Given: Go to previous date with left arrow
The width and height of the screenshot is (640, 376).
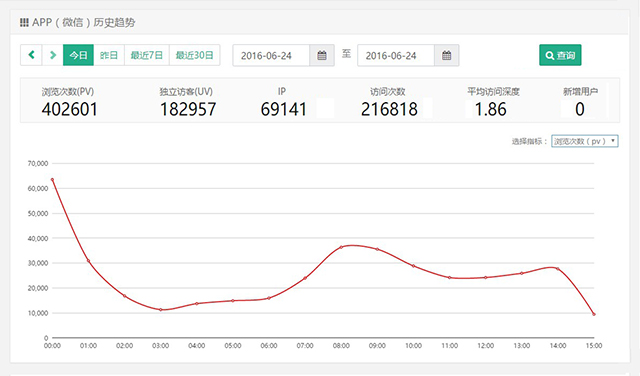Looking at the screenshot, I should pos(31,55).
